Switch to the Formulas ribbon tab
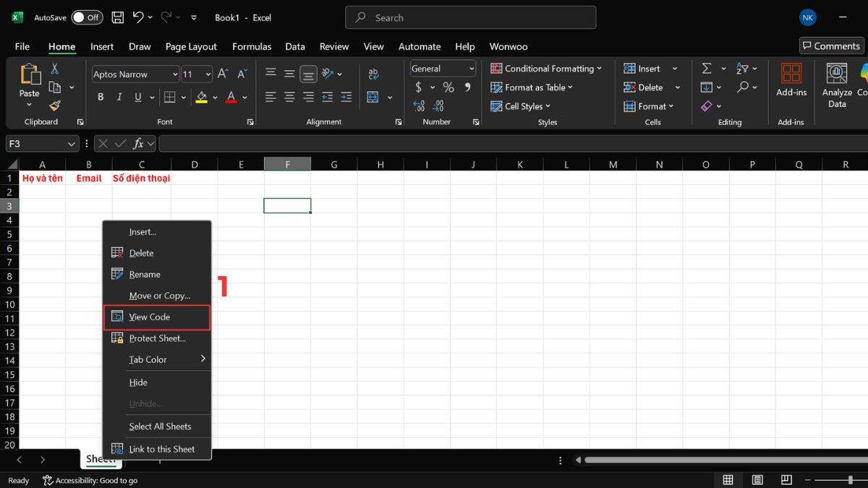Screen dimensions: 868x488 tap(252, 46)
